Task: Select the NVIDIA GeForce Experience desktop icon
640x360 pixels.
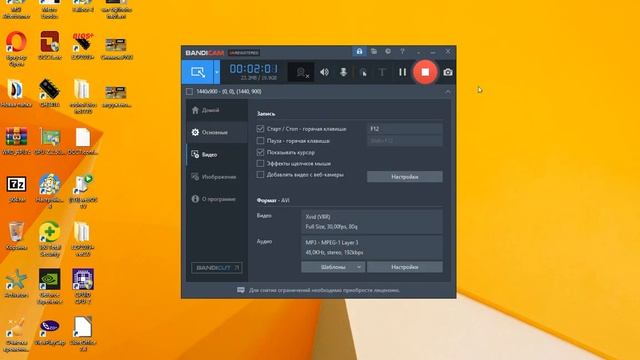Action: pos(50,286)
